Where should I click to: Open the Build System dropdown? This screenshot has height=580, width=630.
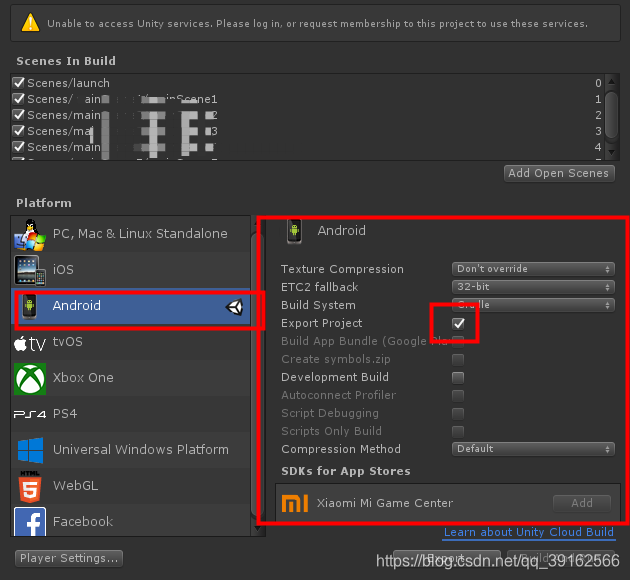pyautogui.click(x=533, y=305)
